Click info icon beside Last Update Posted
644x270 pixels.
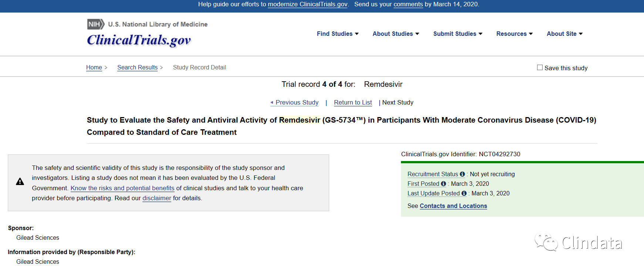coord(464,193)
